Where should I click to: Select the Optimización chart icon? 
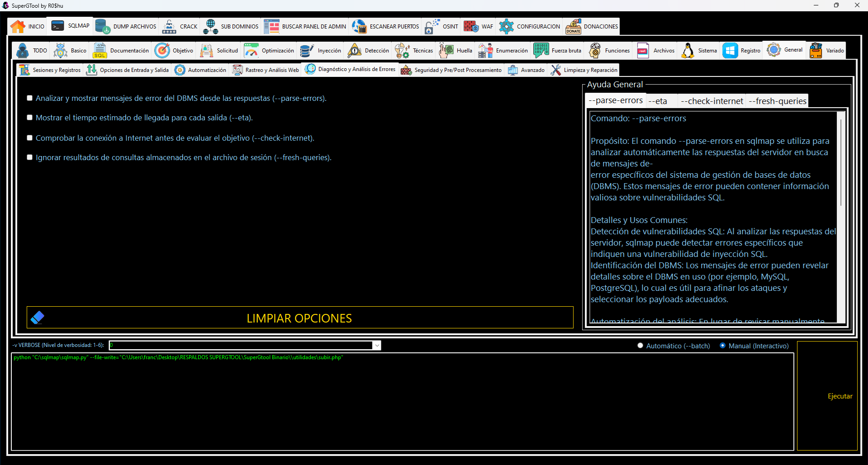click(251, 51)
